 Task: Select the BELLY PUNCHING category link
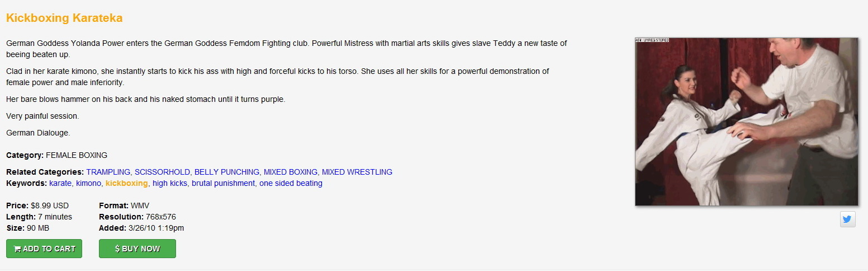click(226, 172)
